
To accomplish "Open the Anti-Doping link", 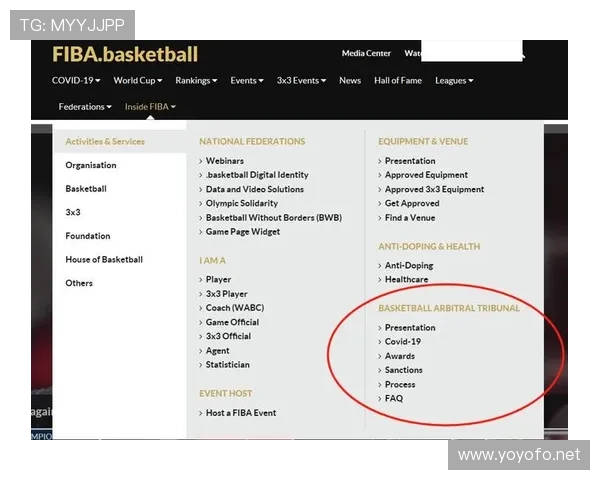I will coord(409,265).
